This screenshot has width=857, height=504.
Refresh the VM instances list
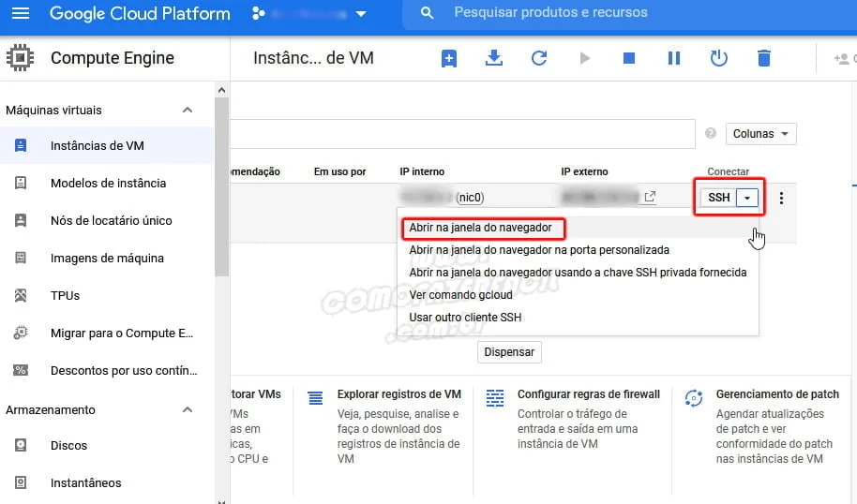click(x=539, y=58)
